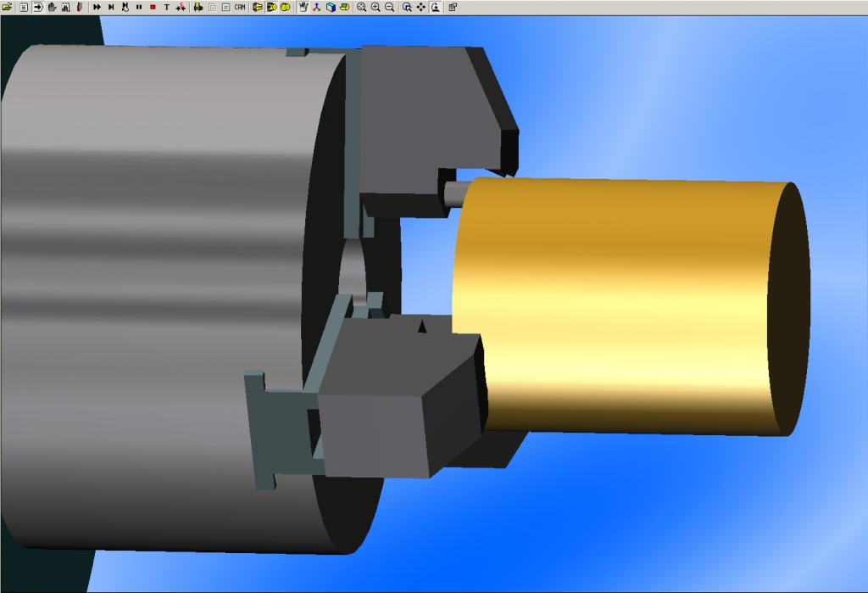The width and height of the screenshot is (868, 593).
Task: Click the first yellow chuck view icon
Action: [x=258, y=7]
